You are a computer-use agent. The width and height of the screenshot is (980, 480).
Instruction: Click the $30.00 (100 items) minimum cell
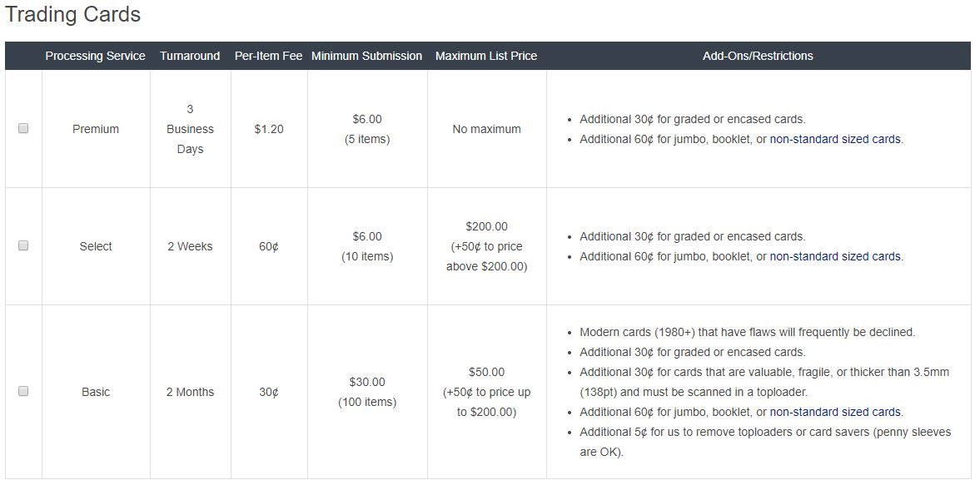click(x=367, y=392)
